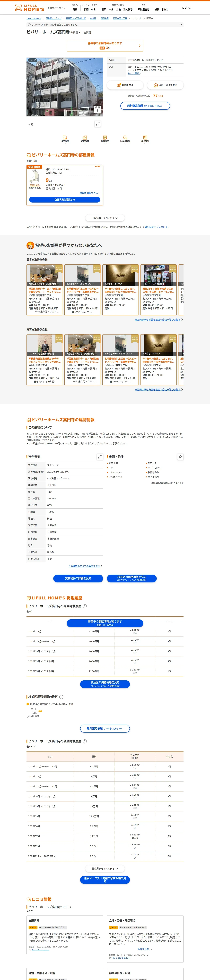Expand 続きを読む in 立地・治安 review

145,949
